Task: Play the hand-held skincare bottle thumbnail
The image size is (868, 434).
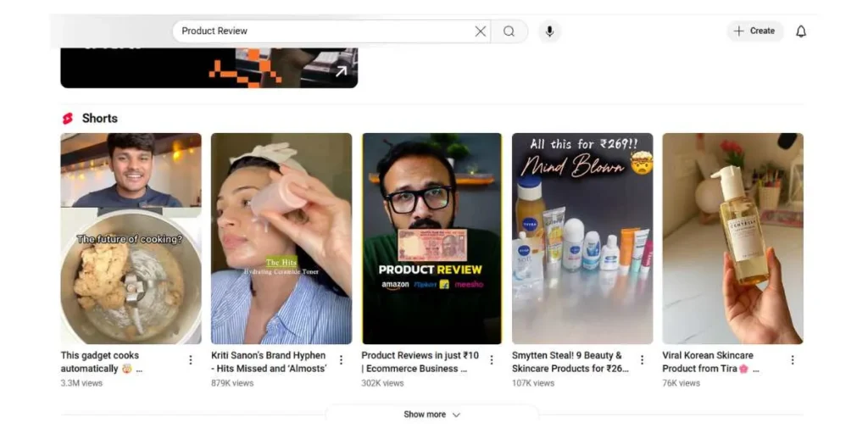Action: click(733, 238)
